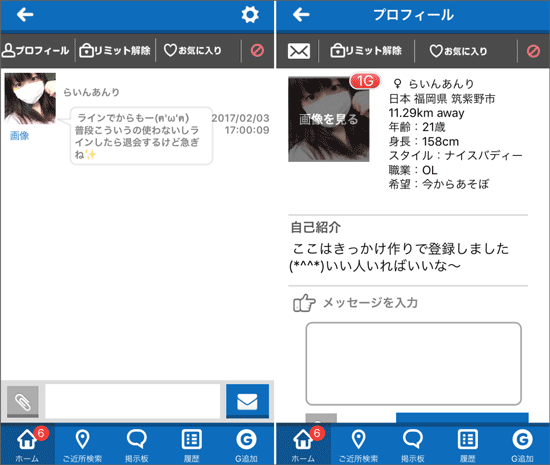Image resolution: width=550 pixels, height=465 pixels.
Task: Open プロフィール from the chat toolbar
Action: point(35,50)
